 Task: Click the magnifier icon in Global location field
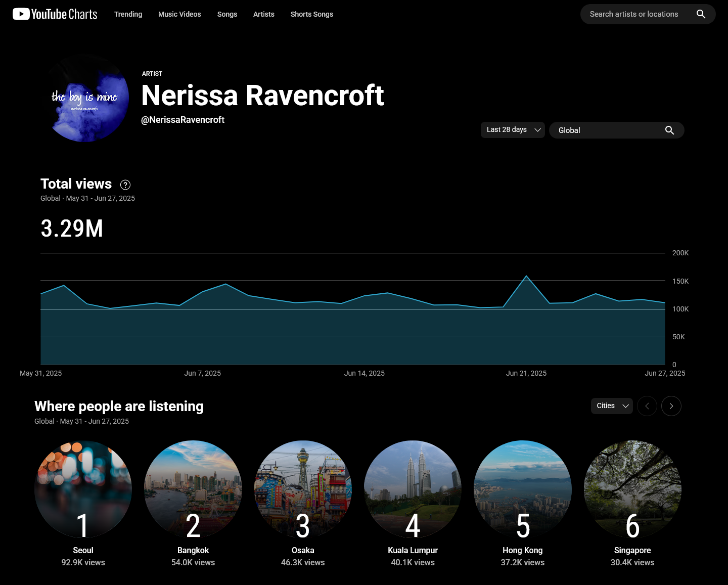669,130
